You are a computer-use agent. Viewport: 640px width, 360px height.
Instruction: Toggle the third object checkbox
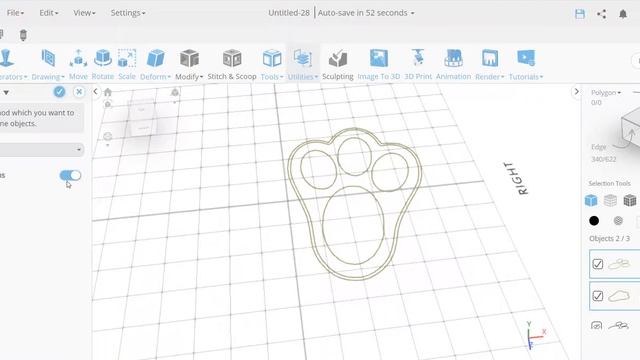(x=596, y=325)
